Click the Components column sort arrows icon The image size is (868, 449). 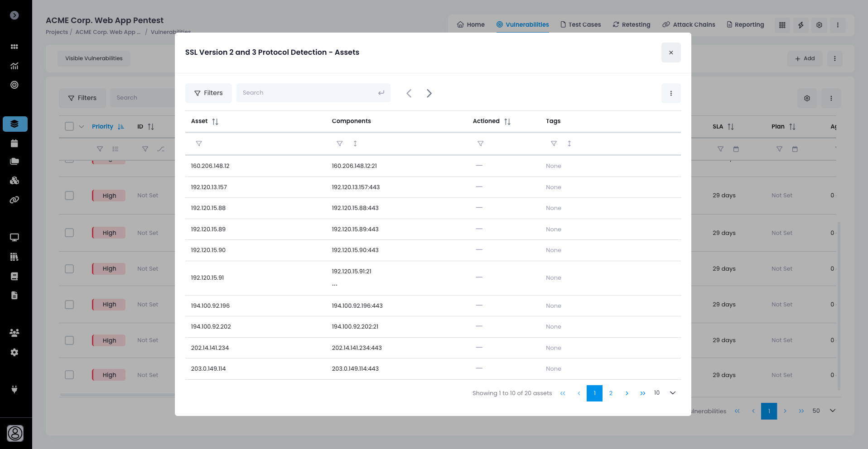point(355,143)
